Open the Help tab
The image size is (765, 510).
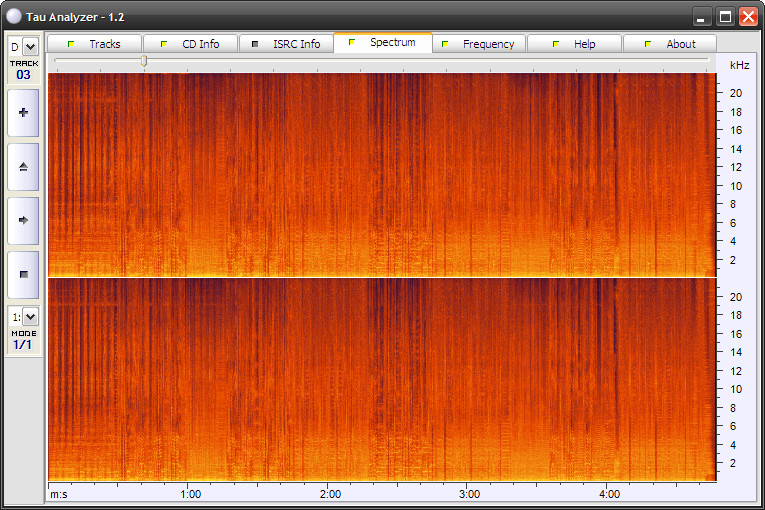[x=574, y=44]
